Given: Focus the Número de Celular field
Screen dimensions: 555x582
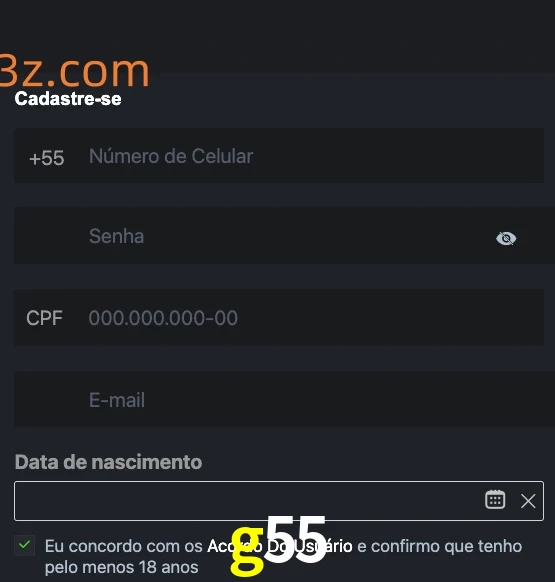Looking at the screenshot, I should 312,156.
